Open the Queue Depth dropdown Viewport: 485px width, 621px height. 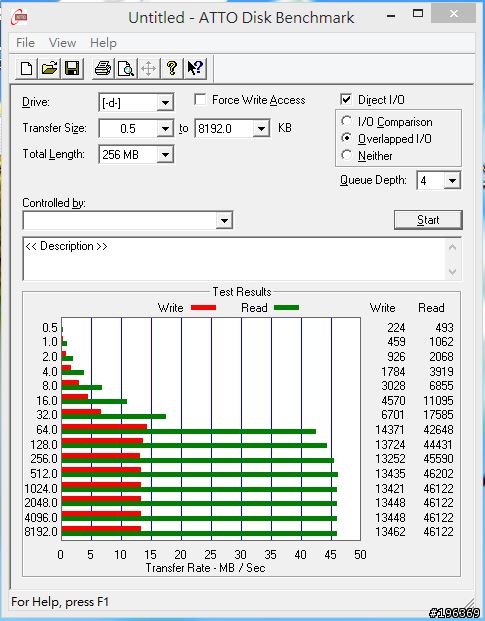[452, 181]
